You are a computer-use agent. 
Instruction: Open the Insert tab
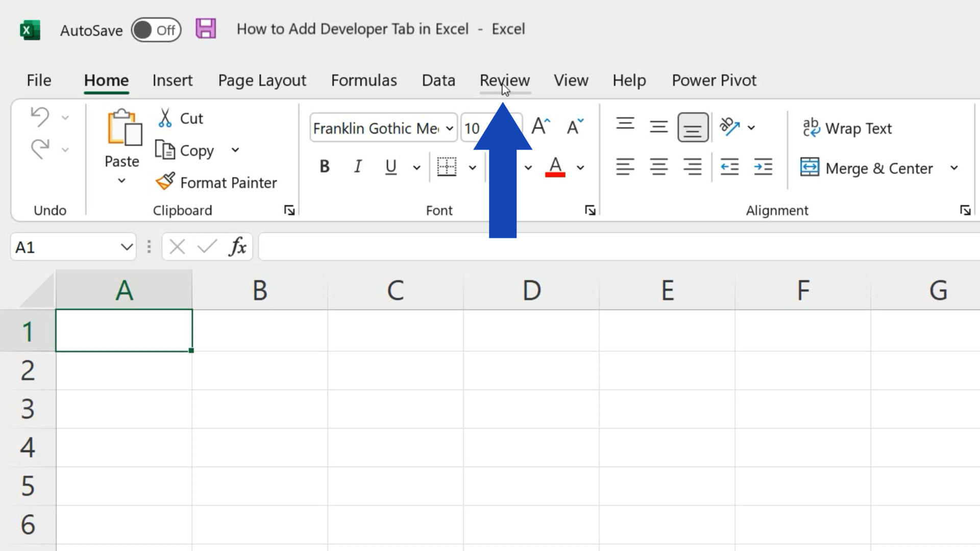point(173,80)
